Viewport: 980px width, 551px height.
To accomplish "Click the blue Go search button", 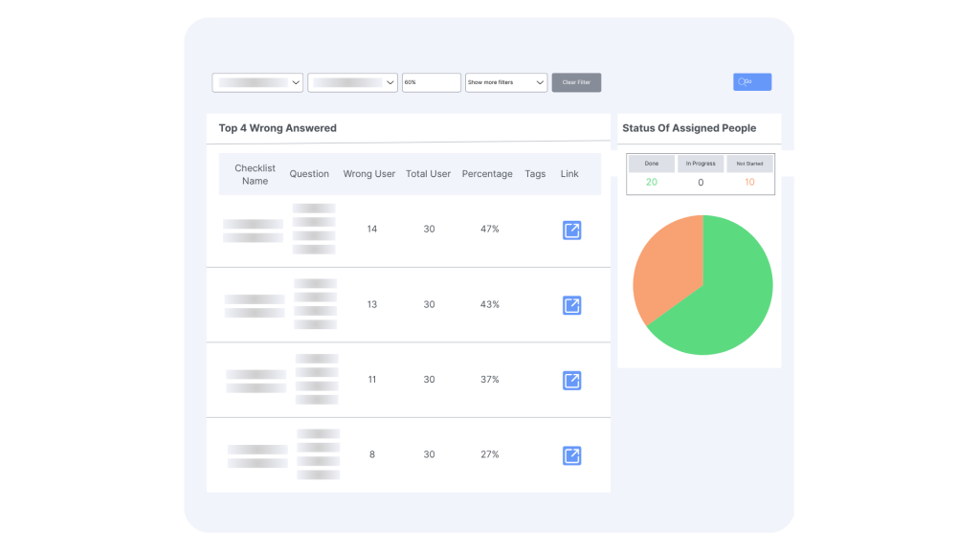I will coord(752,82).
